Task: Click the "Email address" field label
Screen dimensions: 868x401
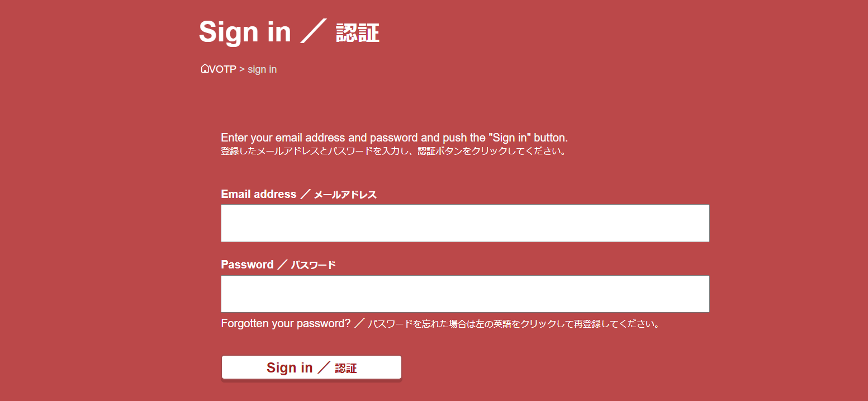Action: pyautogui.click(x=259, y=194)
